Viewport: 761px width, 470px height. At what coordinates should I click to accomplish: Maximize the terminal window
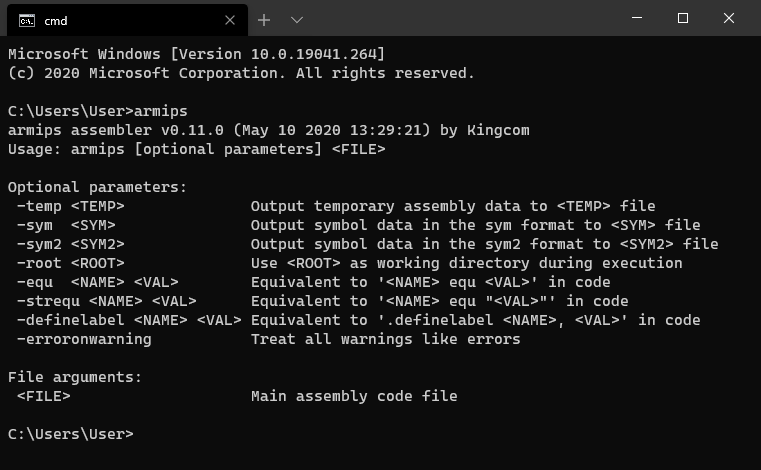(683, 18)
